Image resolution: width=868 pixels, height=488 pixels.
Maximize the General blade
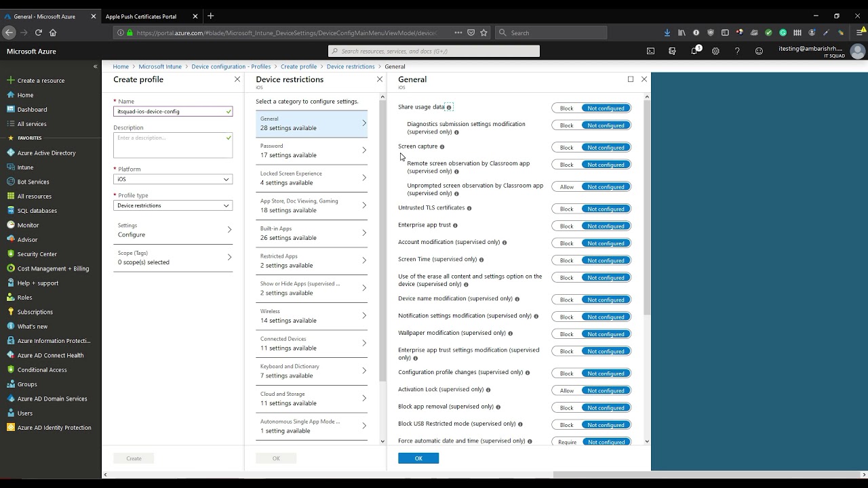tap(631, 79)
